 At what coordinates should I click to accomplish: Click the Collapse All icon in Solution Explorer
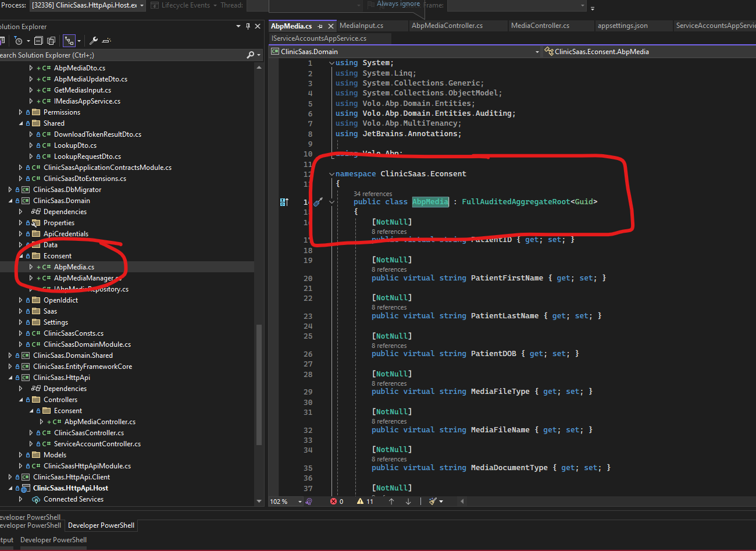click(x=38, y=41)
